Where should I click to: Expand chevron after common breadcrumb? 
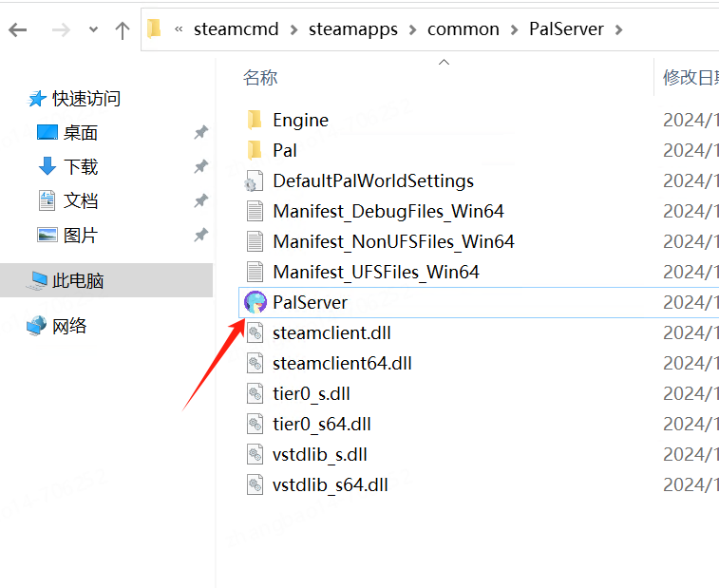[x=515, y=30]
